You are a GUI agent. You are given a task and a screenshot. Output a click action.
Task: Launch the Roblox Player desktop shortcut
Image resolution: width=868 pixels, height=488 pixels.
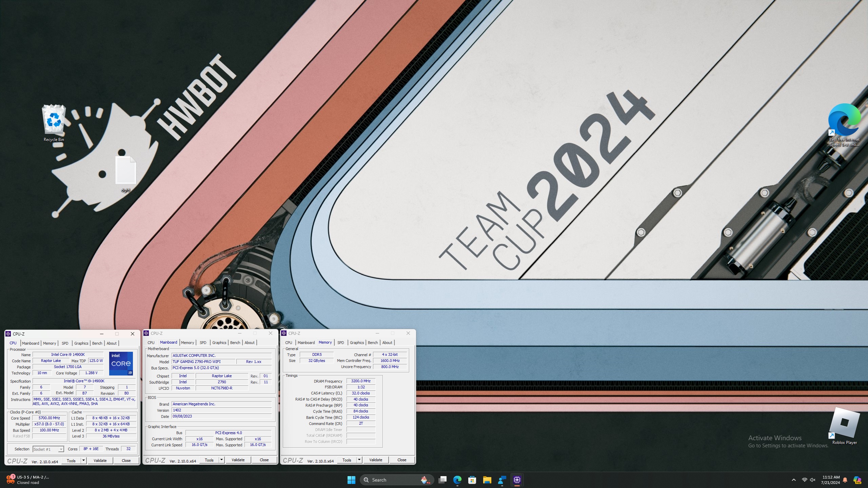(x=844, y=426)
